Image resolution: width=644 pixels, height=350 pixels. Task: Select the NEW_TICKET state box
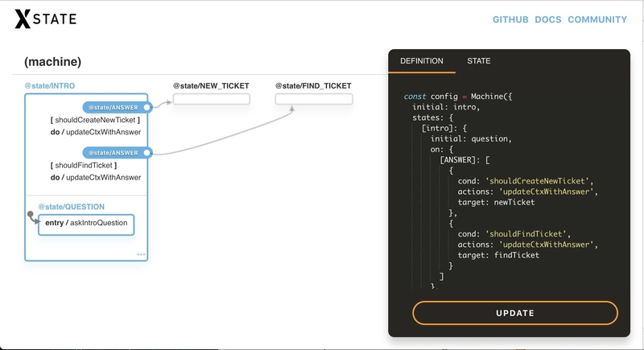(211, 99)
